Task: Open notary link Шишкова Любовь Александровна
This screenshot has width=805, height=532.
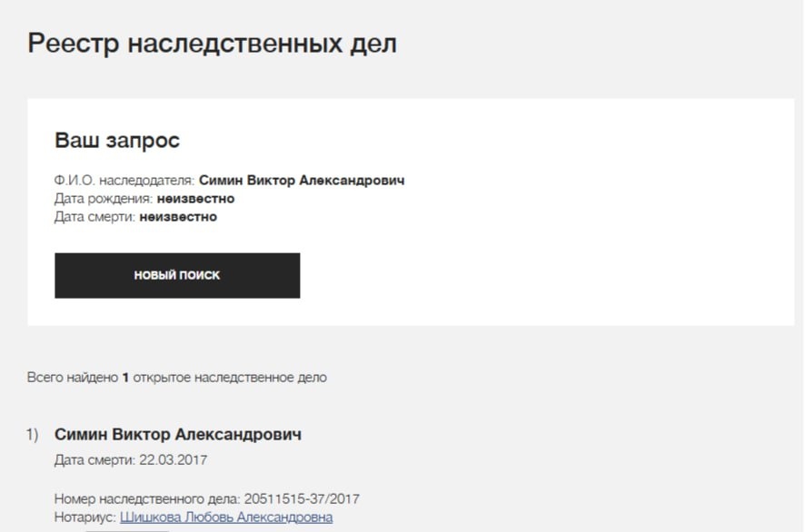Action: click(x=226, y=517)
